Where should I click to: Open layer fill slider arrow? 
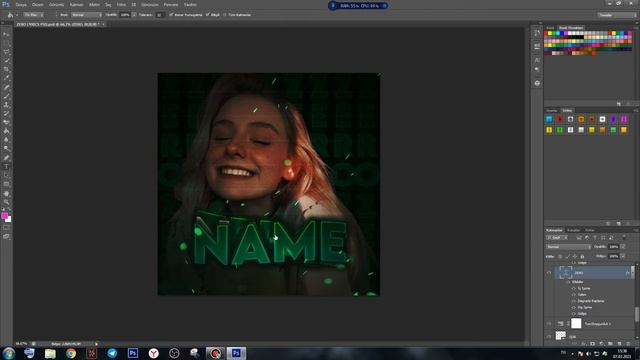pyautogui.click(x=623, y=256)
